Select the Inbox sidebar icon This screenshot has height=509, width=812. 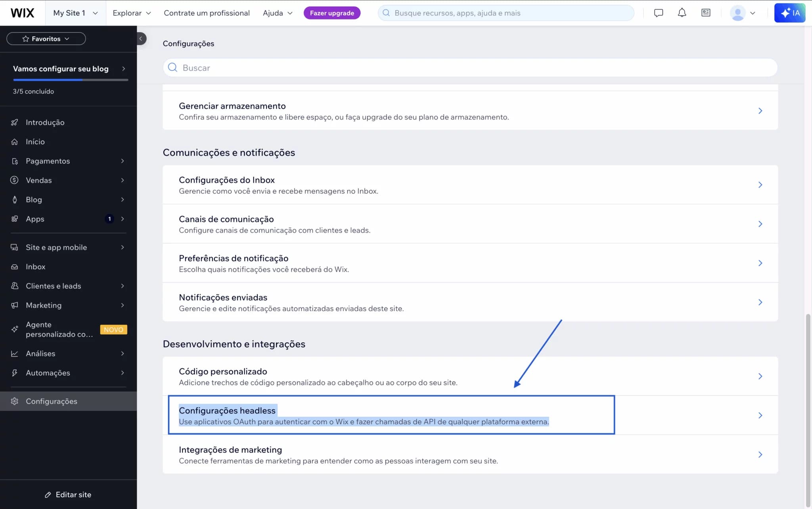tap(15, 266)
